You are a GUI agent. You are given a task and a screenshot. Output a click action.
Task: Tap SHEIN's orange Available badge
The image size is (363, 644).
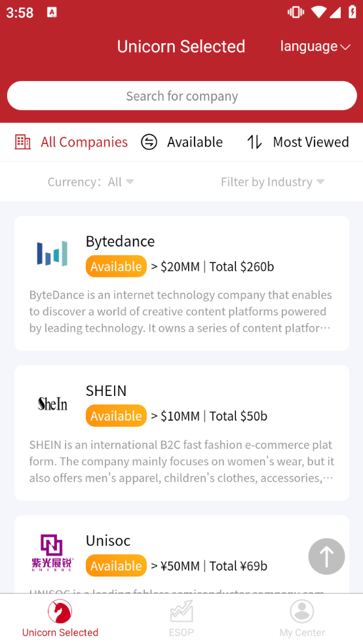(117, 416)
